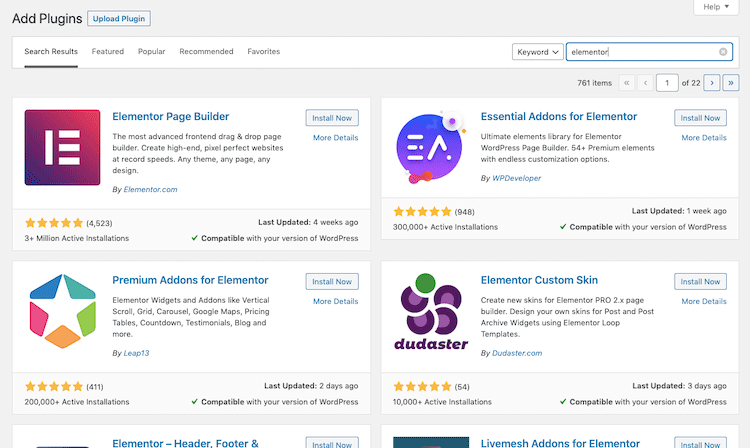Open the Featured plugins tab
This screenshot has width=750, height=448.
[108, 51]
